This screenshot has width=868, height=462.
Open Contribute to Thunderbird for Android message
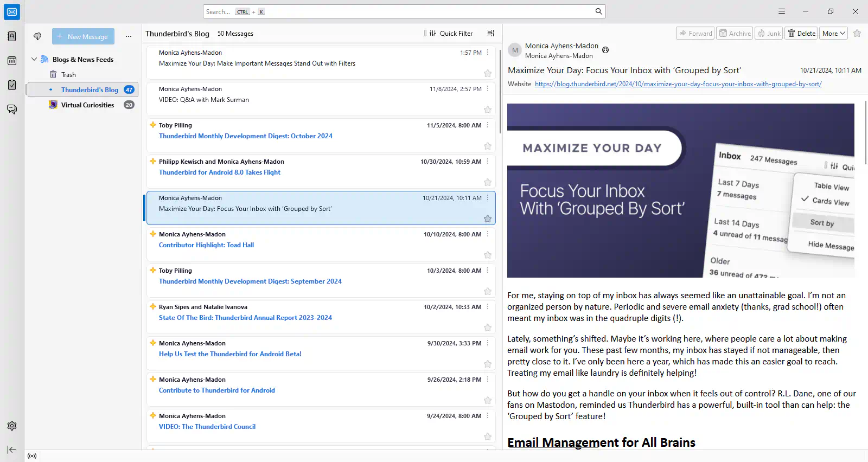coord(321,390)
